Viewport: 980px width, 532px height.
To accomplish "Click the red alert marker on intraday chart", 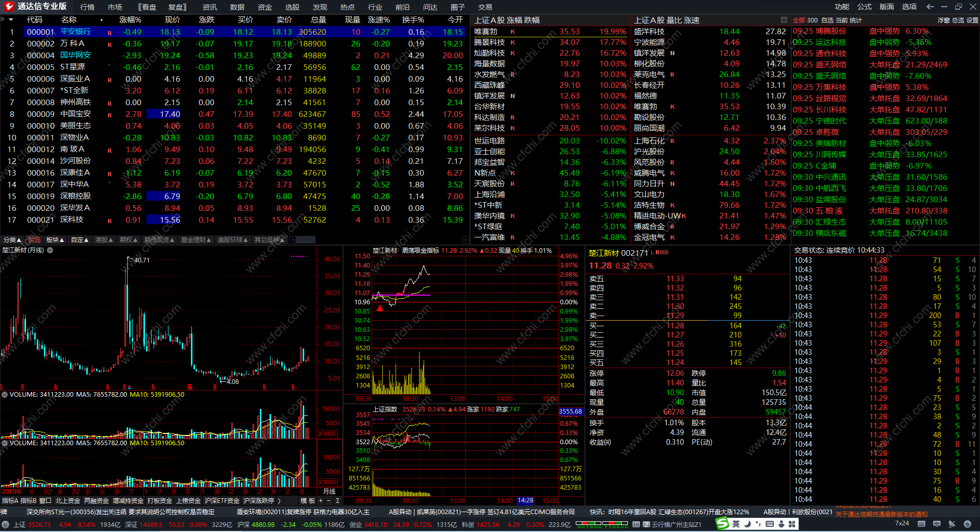I will click(380, 308).
